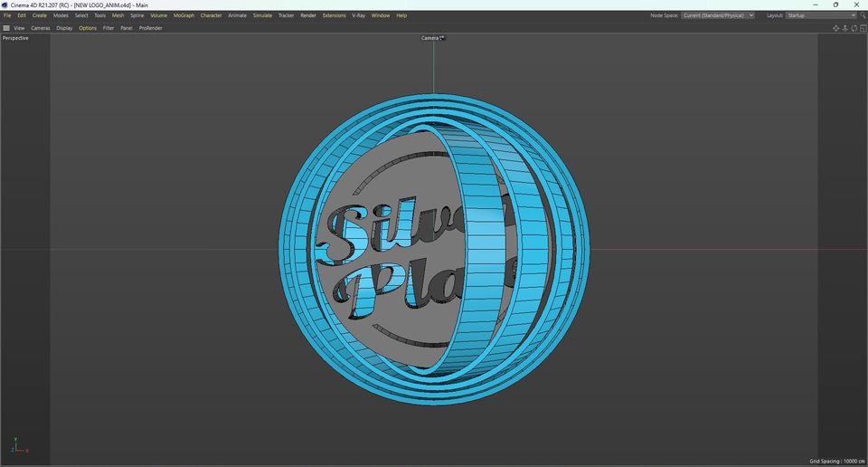Open the Spline menu

click(137, 15)
